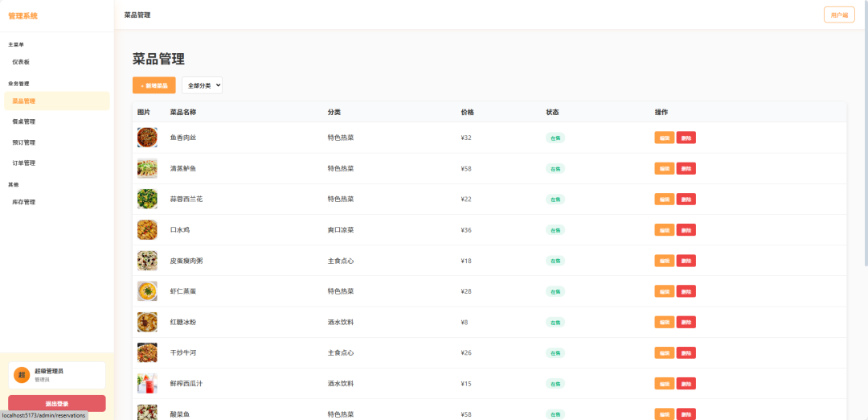The width and height of the screenshot is (868, 420).
Task: Click the 分类 column header
Action: click(x=334, y=112)
